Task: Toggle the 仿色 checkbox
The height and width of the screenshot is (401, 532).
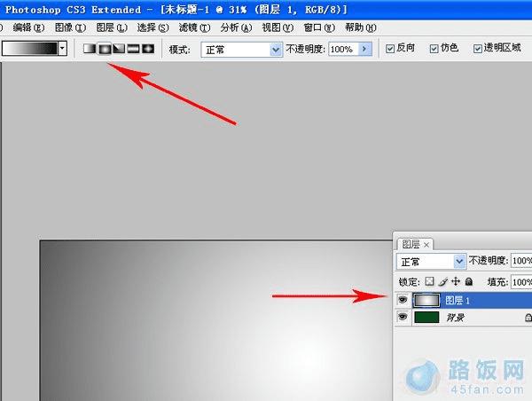Action: pyautogui.click(x=434, y=49)
